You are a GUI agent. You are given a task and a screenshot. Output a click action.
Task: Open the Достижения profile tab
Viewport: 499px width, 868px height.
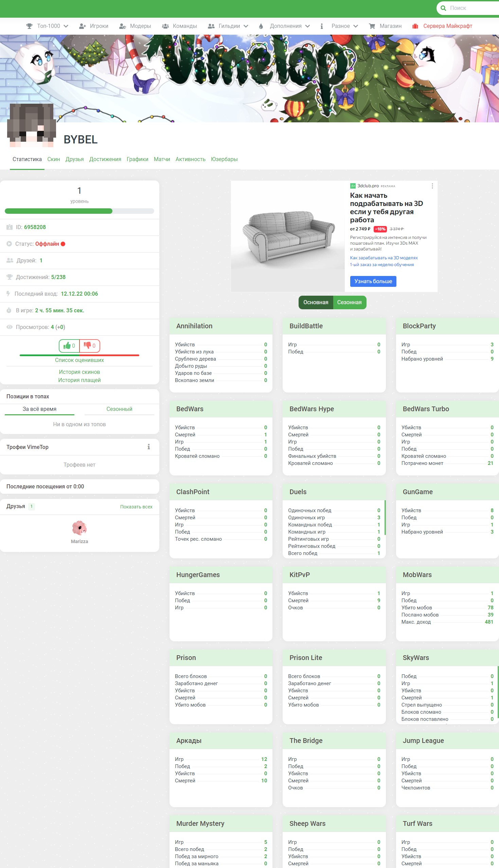[105, 159]
